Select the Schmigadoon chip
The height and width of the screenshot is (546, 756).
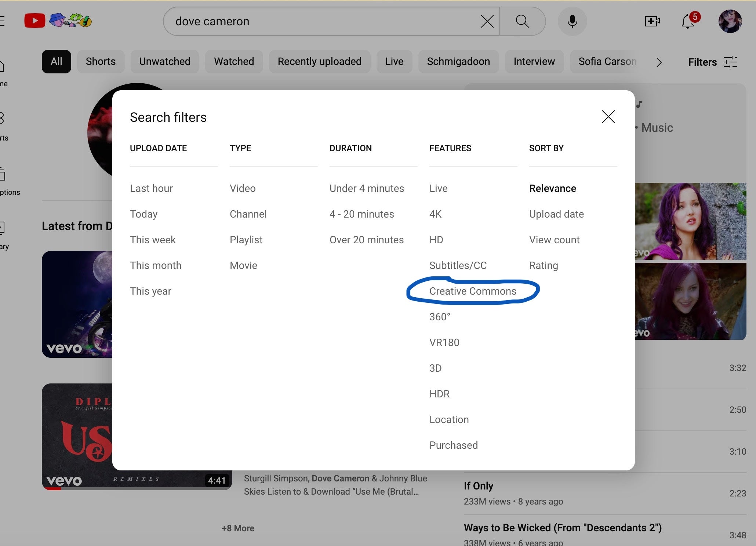(458, 61)
